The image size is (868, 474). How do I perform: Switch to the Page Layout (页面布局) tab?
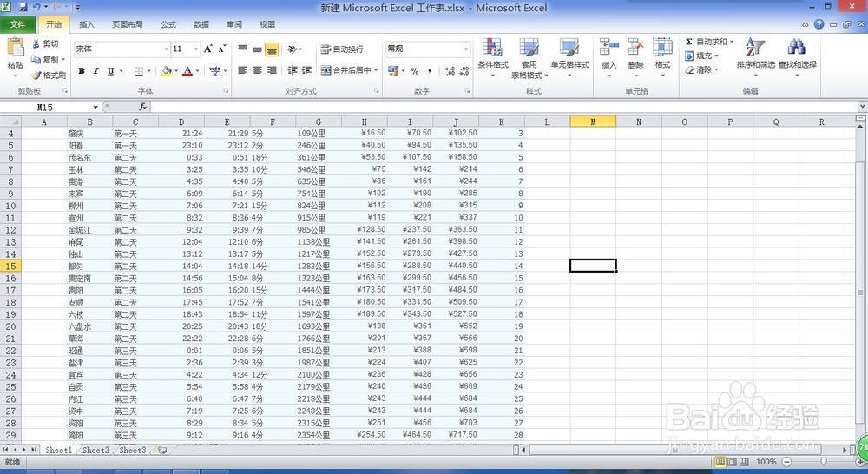[128, 24]
